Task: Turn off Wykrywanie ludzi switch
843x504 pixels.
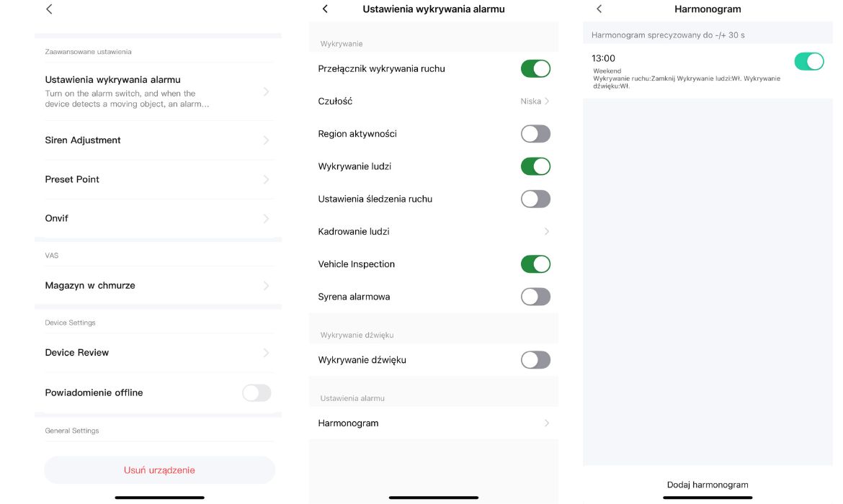Action: (535, 166)
